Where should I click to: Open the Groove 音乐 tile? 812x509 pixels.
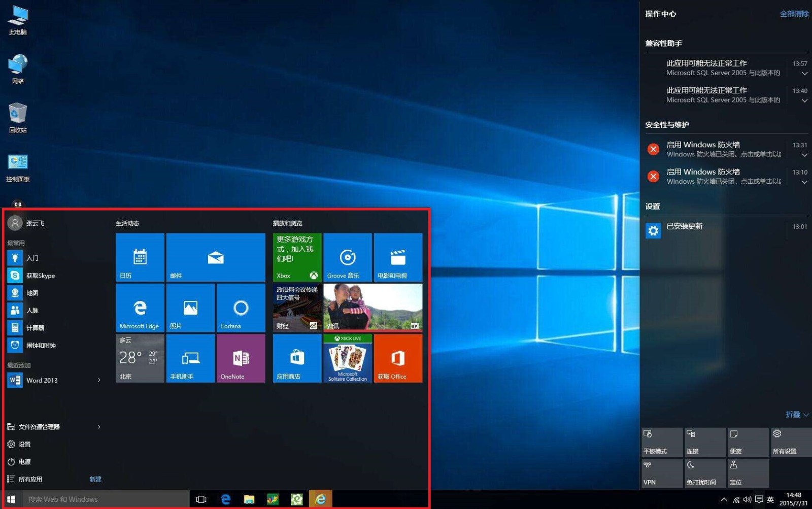point(348,257)
